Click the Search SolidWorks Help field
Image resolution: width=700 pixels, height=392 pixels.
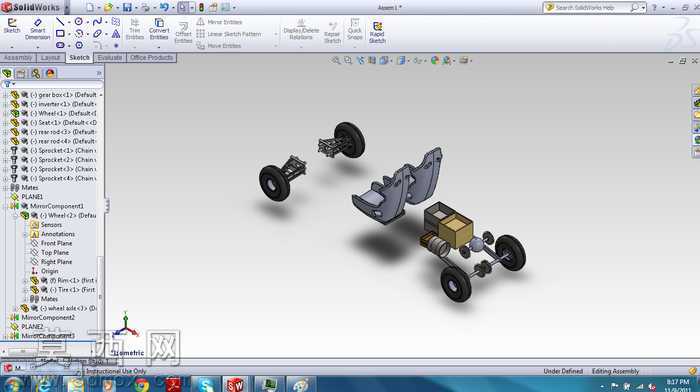point(591,8)
